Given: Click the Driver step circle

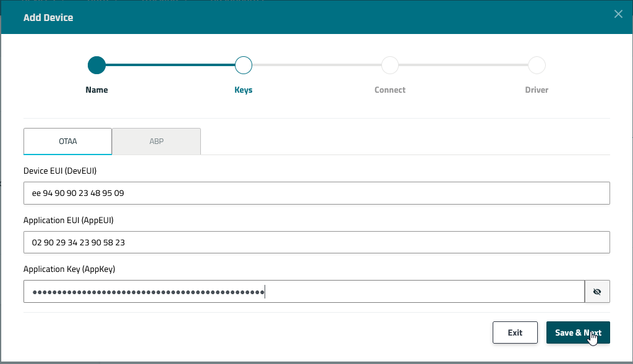Looking at the screenshot, I should tap(537, 65).
